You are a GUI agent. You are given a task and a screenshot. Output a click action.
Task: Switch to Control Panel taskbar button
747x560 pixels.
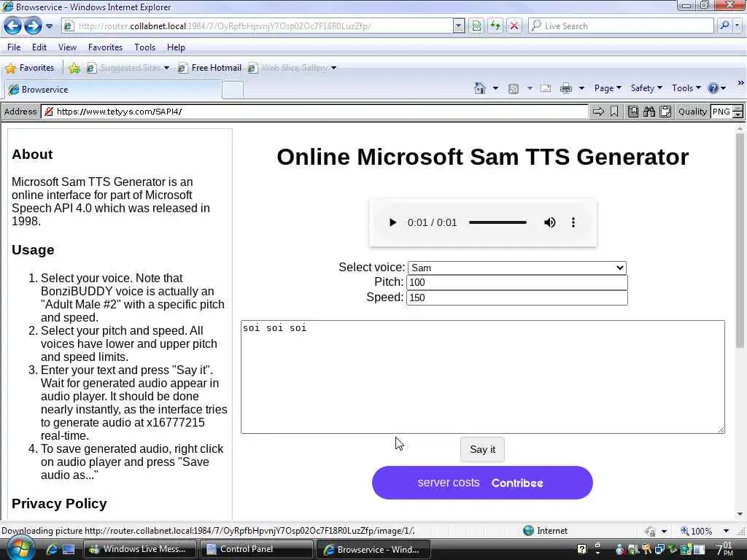click(257, 549)
